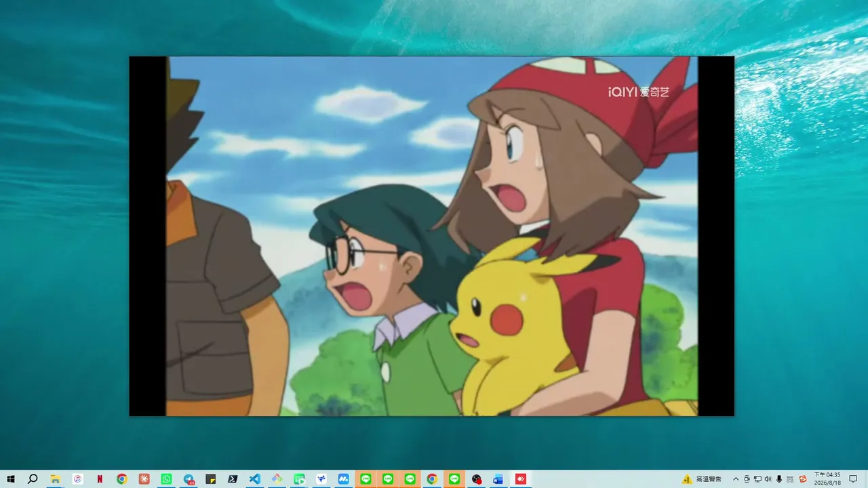Open the orange starburst app icon
Screen dimensions: 868x488
(x=144, y=479)
